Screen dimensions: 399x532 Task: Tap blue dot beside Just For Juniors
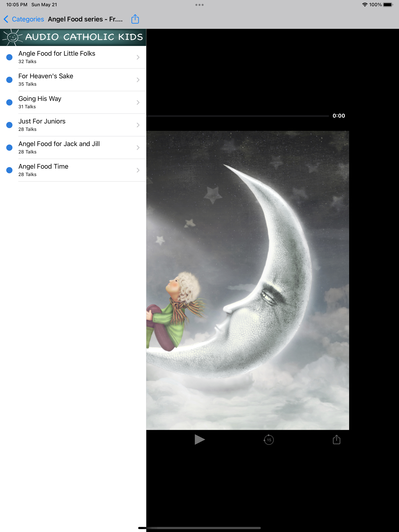point(9,125)
